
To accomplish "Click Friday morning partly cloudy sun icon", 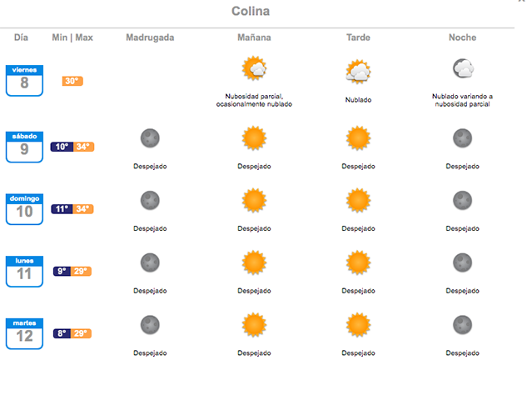I will (253, 68).
